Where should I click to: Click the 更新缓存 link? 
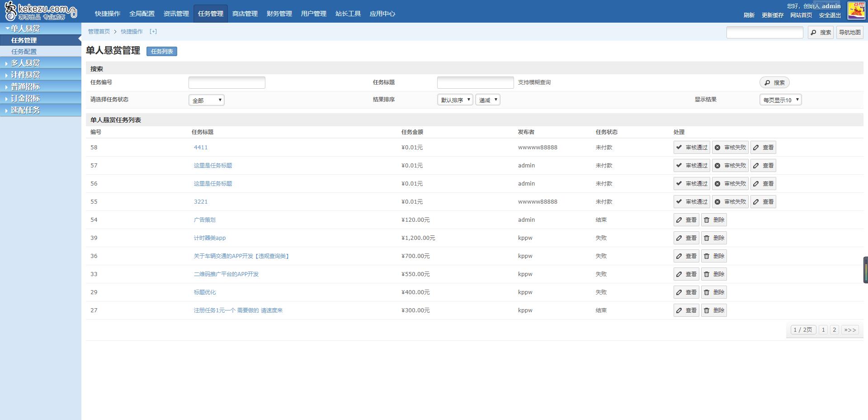pyautogui.click(x=773, y=15)
